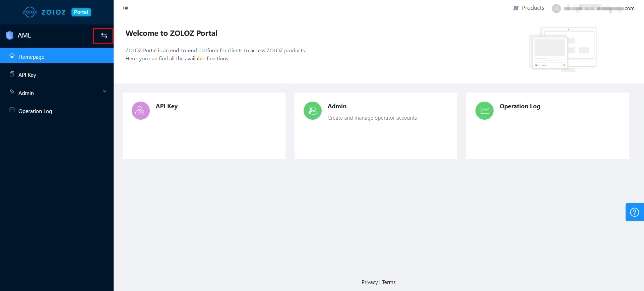Click the Operation Log card title
Image resolution: width=644 pixels, height=291 pixels.
tap(520, 106)
